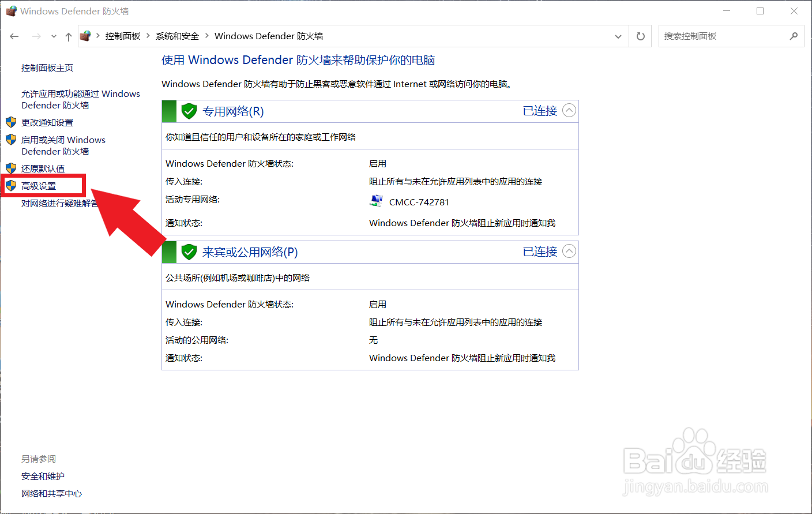Open 对网络进行疑难解答 link
The height and width of the screenshot is (514, 812).
(x=60, y=203)
